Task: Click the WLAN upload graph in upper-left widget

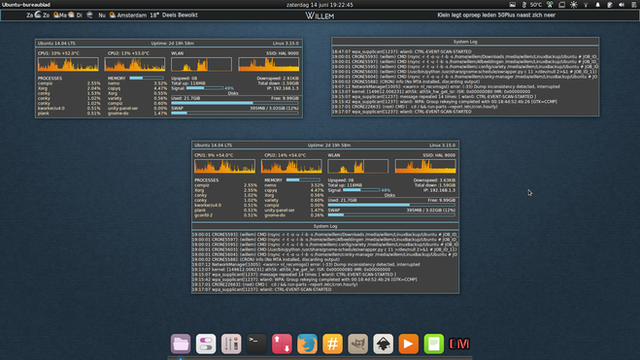Action: 201,64
